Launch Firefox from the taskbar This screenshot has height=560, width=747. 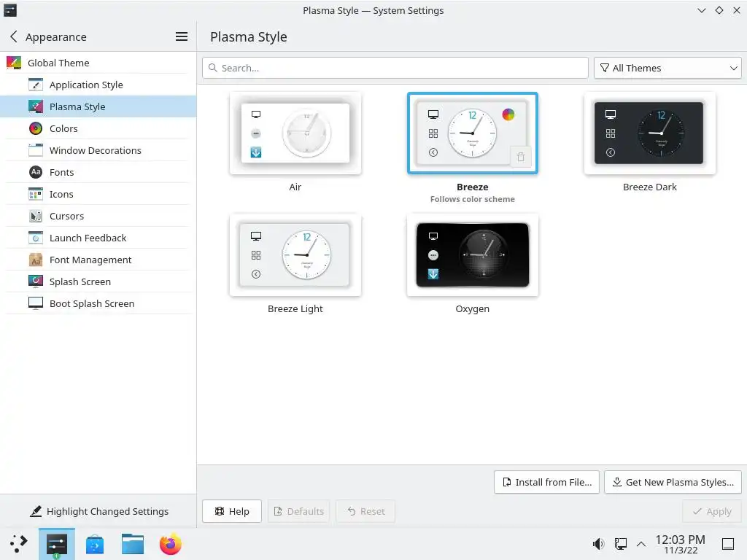[x=171, y=544]
